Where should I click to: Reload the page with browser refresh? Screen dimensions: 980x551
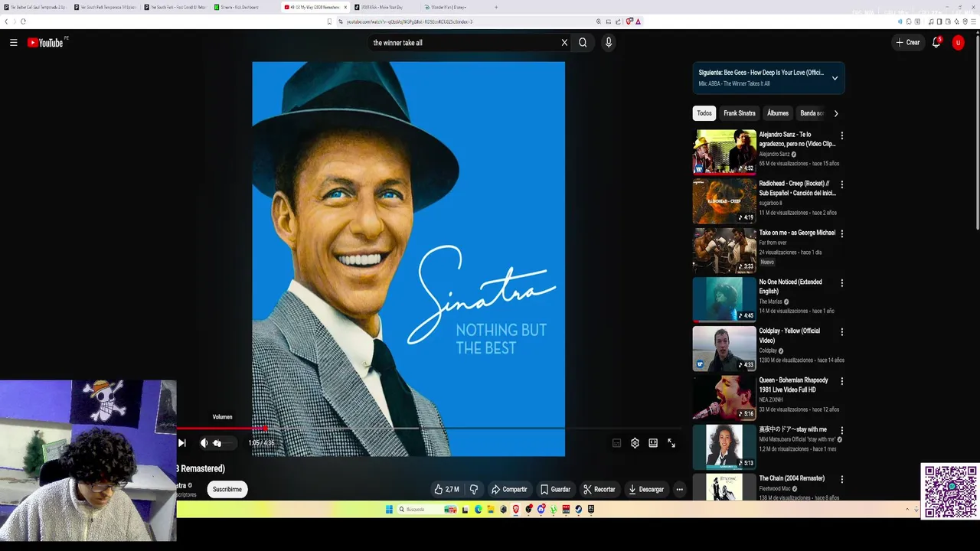[x=22, y=21]
